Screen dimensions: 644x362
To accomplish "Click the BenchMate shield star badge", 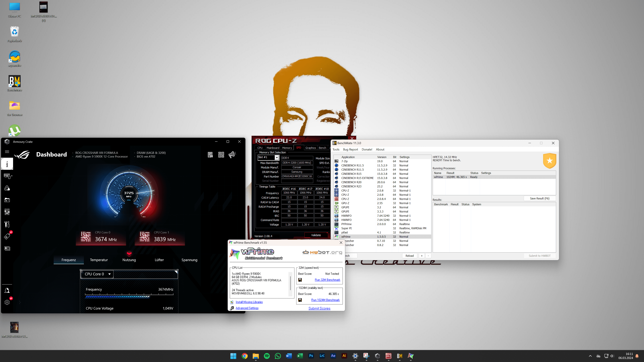I will 550,161.
